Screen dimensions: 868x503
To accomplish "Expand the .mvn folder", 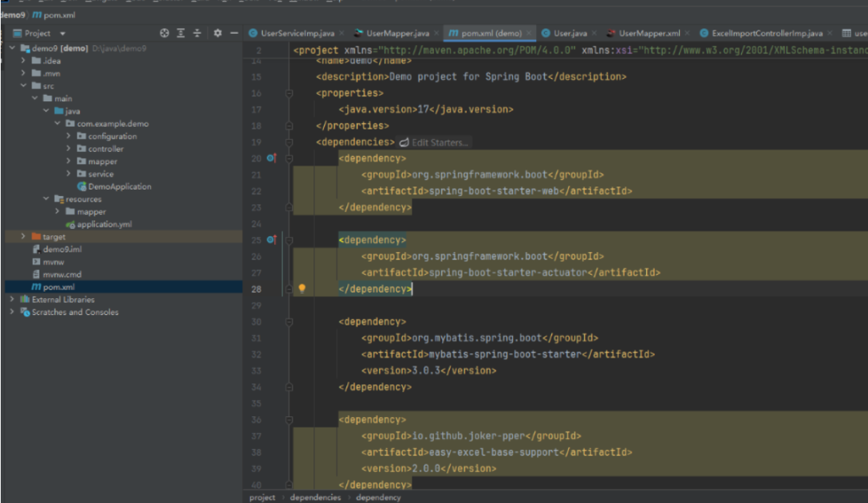I will (x=23, y=73).
